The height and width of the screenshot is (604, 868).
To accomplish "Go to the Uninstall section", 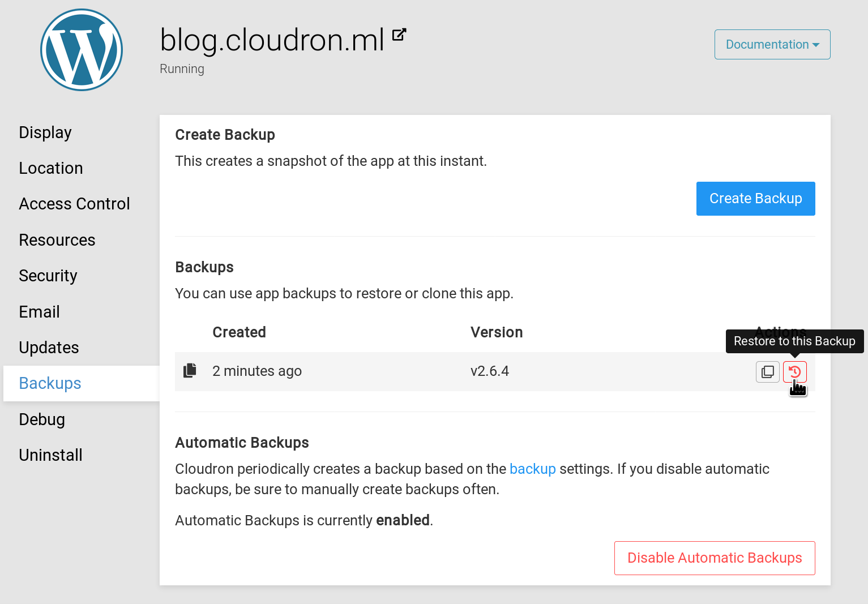I will [x=50, y=455].
